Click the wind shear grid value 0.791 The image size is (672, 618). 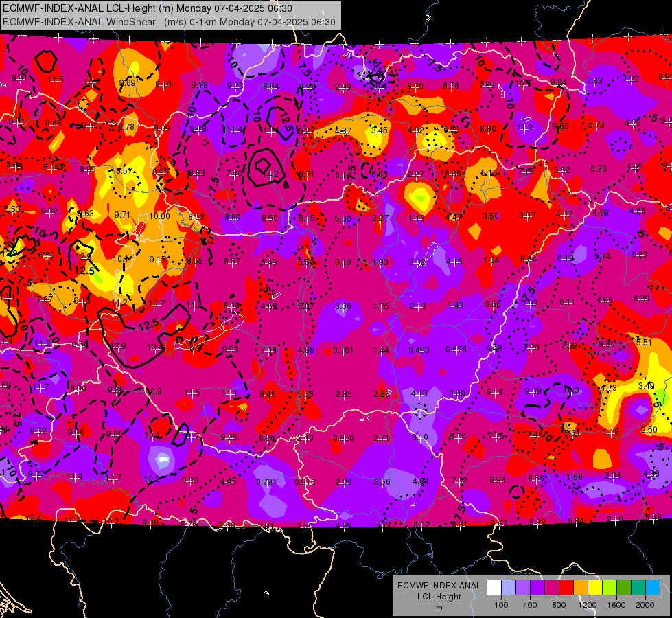click(266, 482)
